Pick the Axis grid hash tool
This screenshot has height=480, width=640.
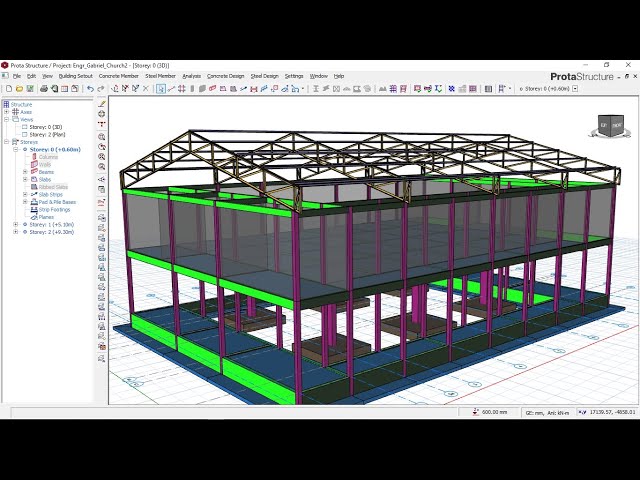[182, 89]
